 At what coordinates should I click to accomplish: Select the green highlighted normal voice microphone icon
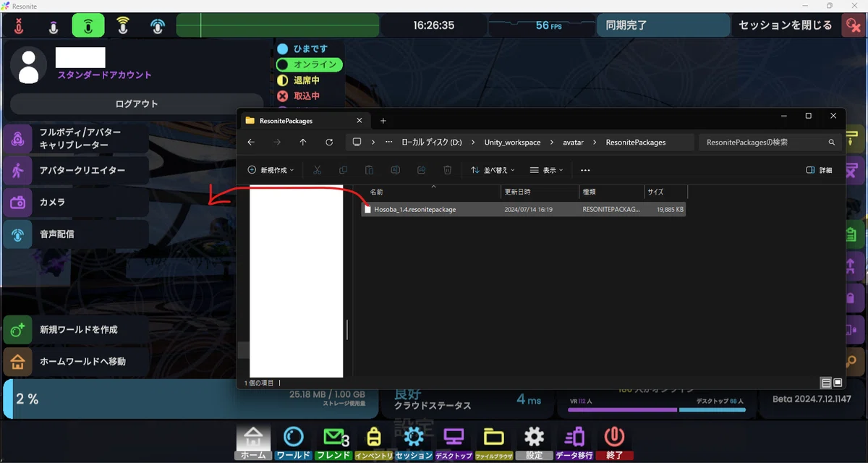click(88, 25)
